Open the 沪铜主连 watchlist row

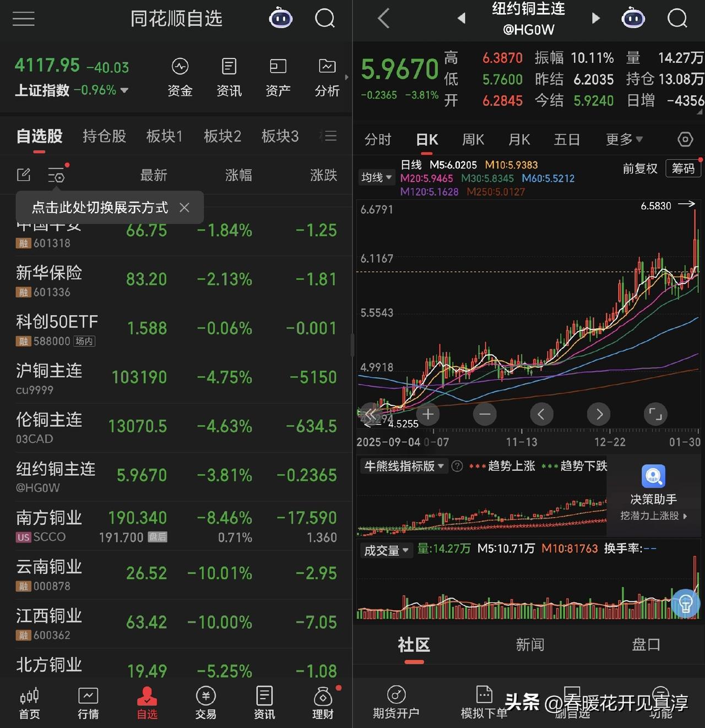click(x=176, y=379)
